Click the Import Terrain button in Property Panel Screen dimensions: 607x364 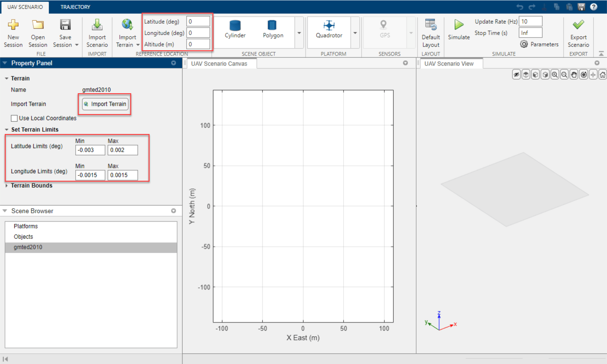click(105, 104)
